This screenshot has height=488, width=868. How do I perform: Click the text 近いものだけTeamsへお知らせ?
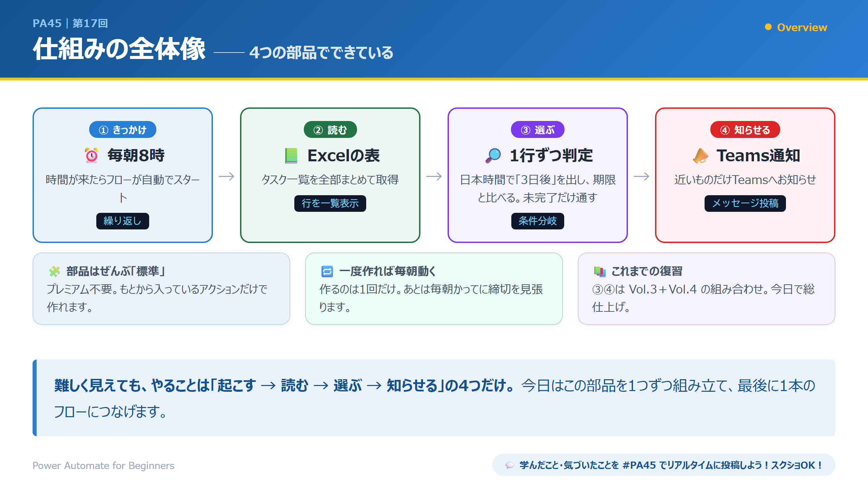[x=745, y=180]
